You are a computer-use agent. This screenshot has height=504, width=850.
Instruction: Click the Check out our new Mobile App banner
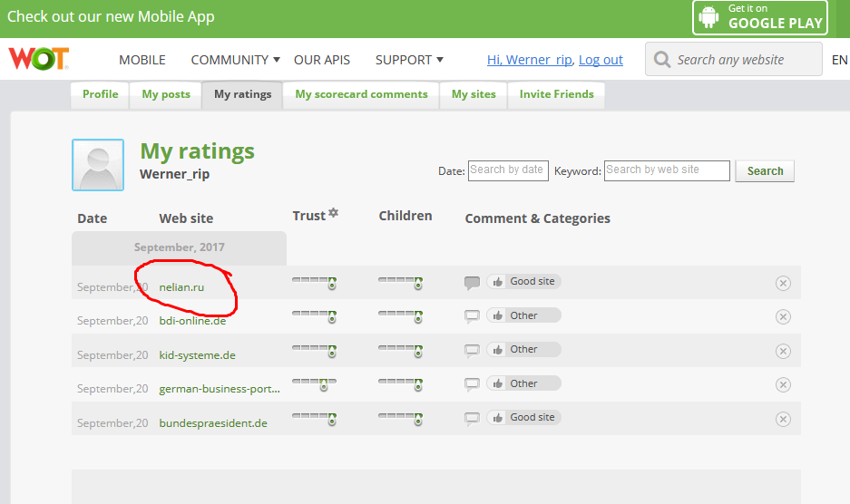pos(111,17)
